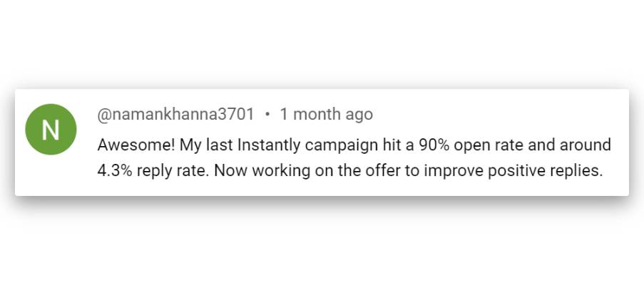Click the "1 month ago" timestamp
The image size is (644, 285).
(x=326, y=114)
